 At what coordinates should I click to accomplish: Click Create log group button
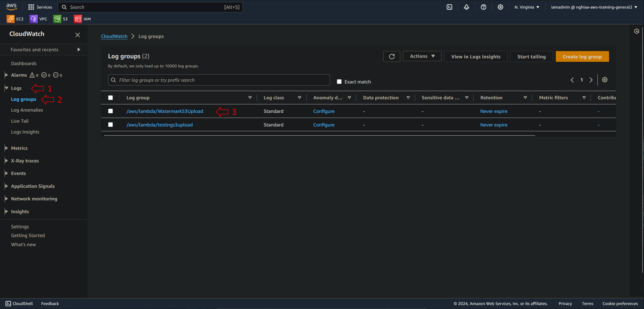pyautogui.click(x=582, y=57)
